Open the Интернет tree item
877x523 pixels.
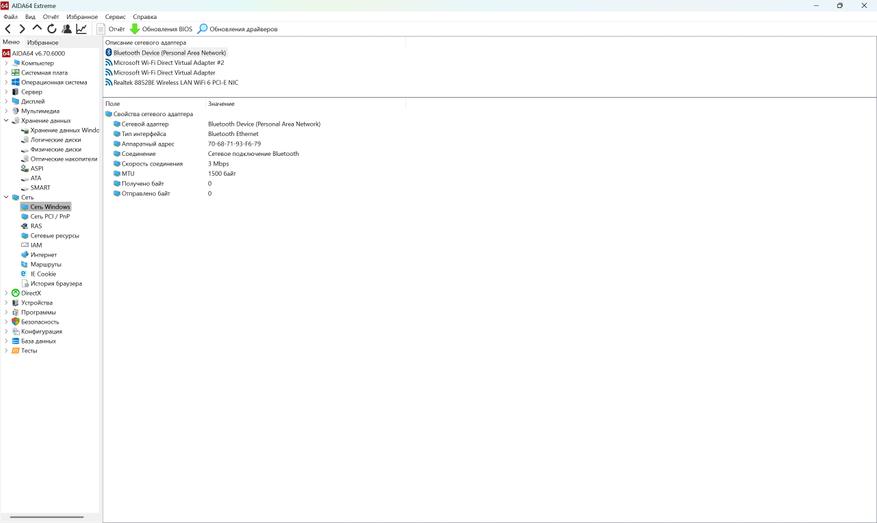coord(39,255)
